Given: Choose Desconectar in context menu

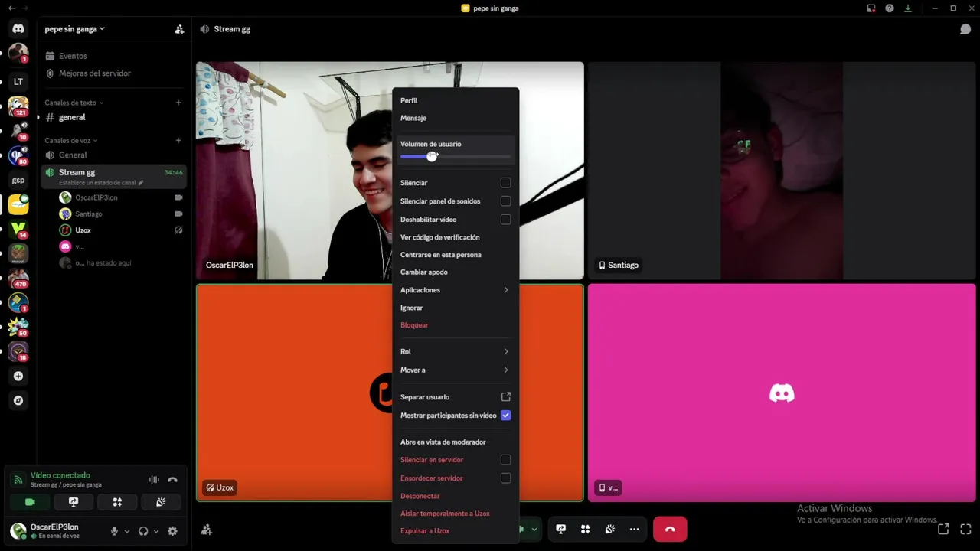Looking at the screenshot, I should click(x=455, y=496).
